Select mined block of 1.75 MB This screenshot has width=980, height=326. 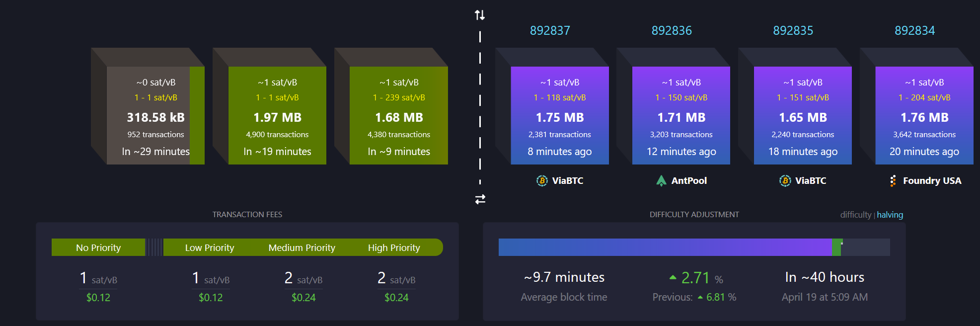click(x=560, y=117)
